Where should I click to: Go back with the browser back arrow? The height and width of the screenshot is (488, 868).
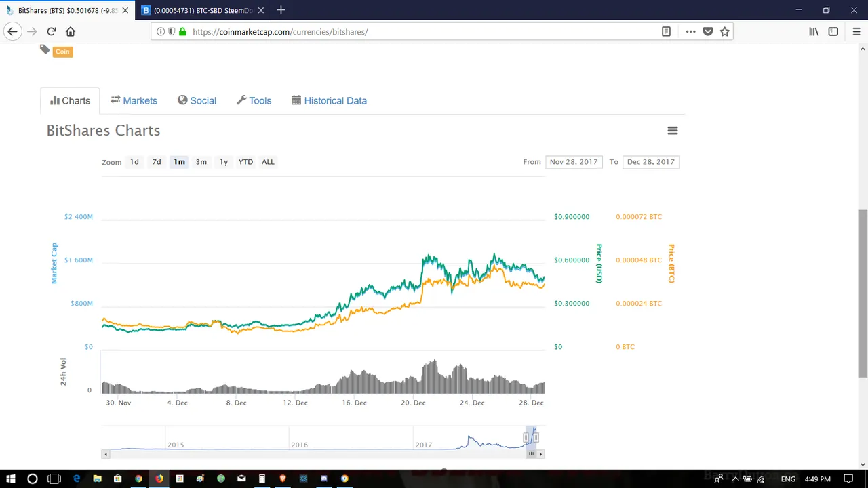pos(12,31)
